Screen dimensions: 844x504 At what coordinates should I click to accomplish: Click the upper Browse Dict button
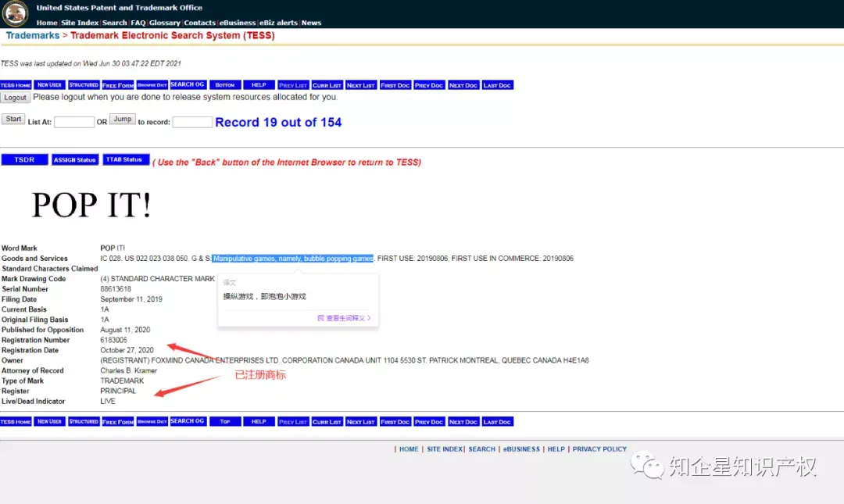click(x=152, y=85)
